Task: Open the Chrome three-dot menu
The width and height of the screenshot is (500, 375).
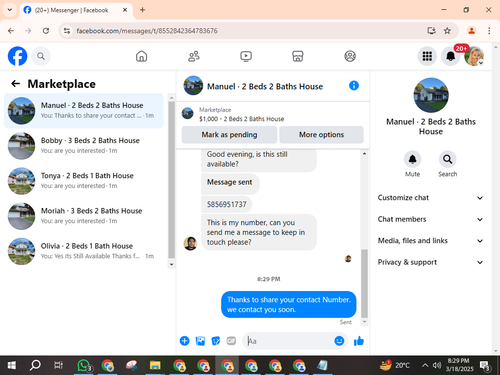Action: click(489, 31)
